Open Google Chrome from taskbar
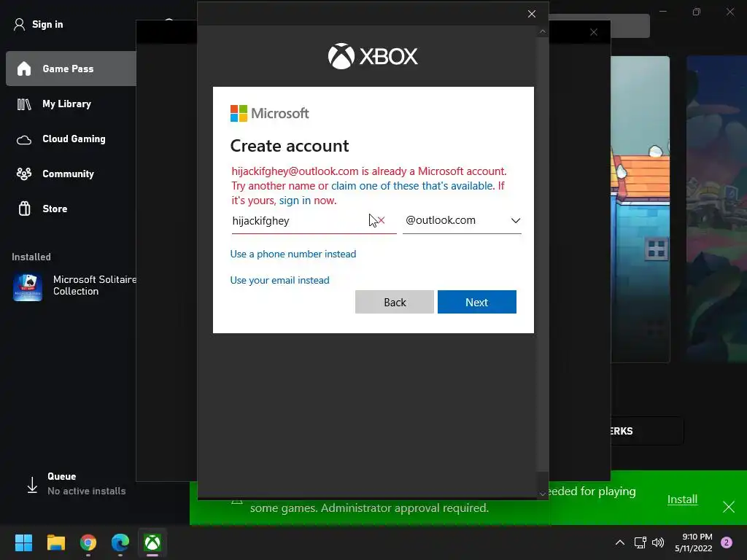 pyautogui.click(x=88, y=542)
